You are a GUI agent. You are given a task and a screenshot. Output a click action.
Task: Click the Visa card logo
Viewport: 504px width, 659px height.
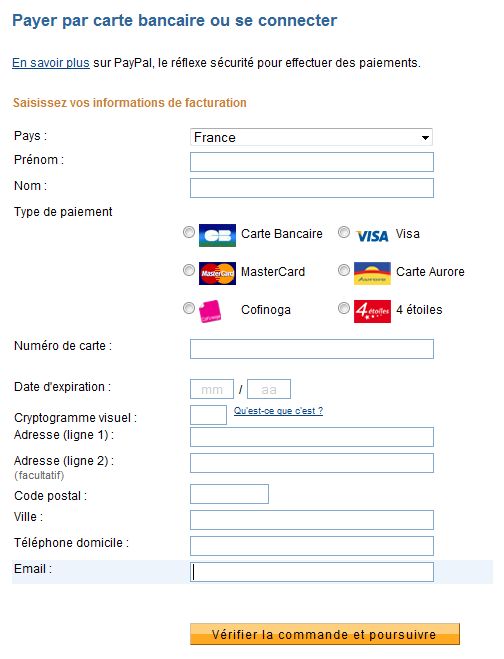(x=372, y=236)
